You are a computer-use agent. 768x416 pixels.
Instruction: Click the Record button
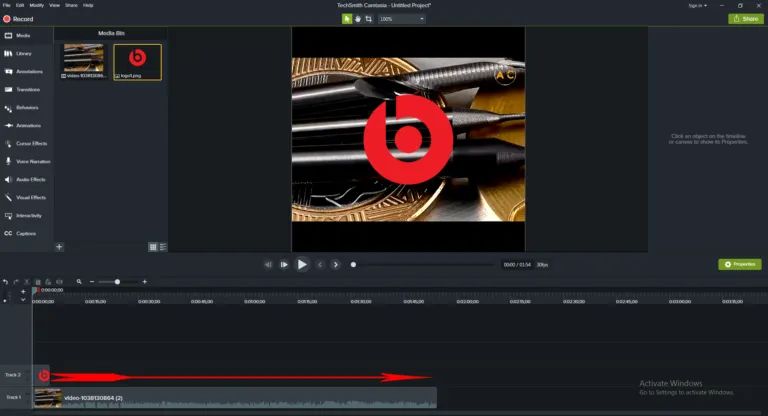(18, 18)
